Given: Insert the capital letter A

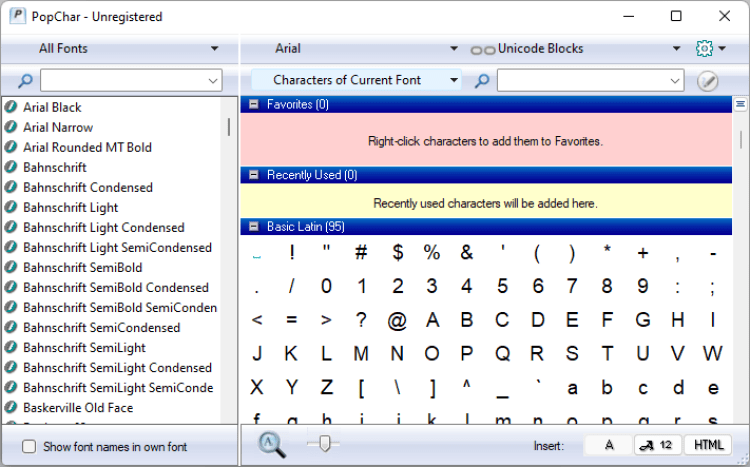Looking at the screenshot, I should 432,320.
